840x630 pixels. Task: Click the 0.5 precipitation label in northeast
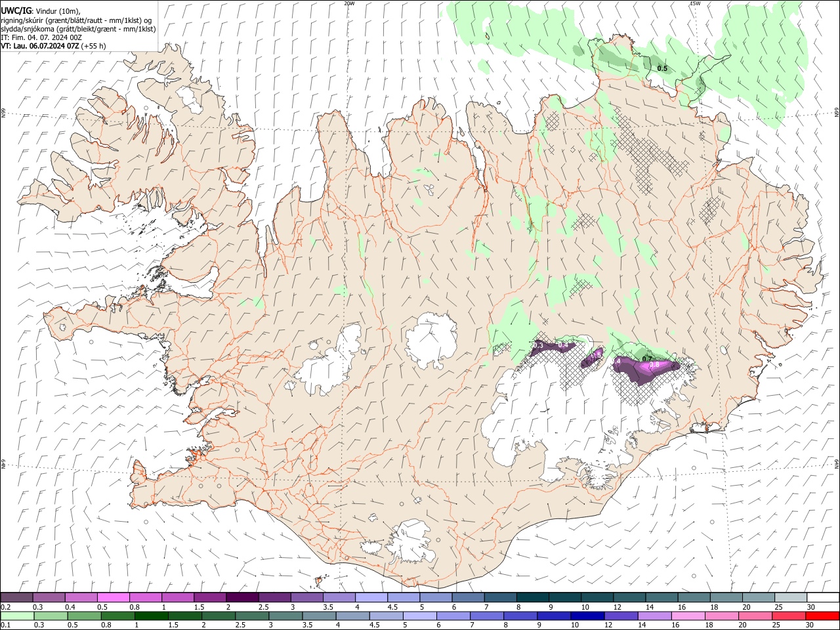click(662, 68)
